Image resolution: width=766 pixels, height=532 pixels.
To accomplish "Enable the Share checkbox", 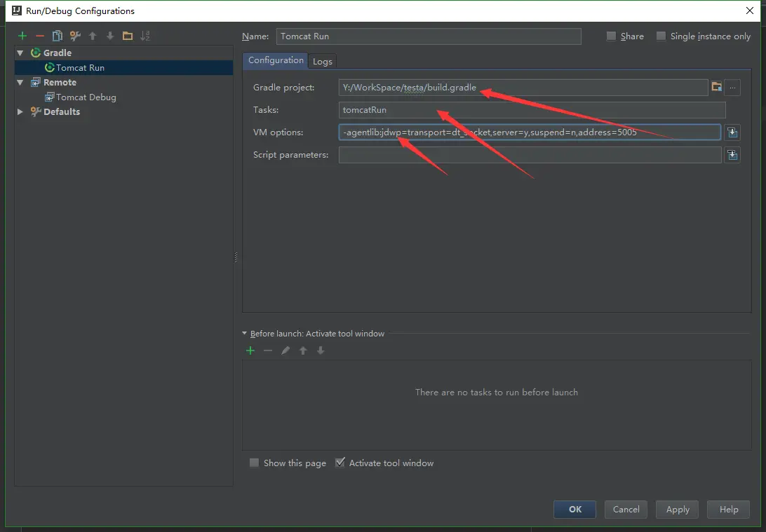I will (611, 36).
